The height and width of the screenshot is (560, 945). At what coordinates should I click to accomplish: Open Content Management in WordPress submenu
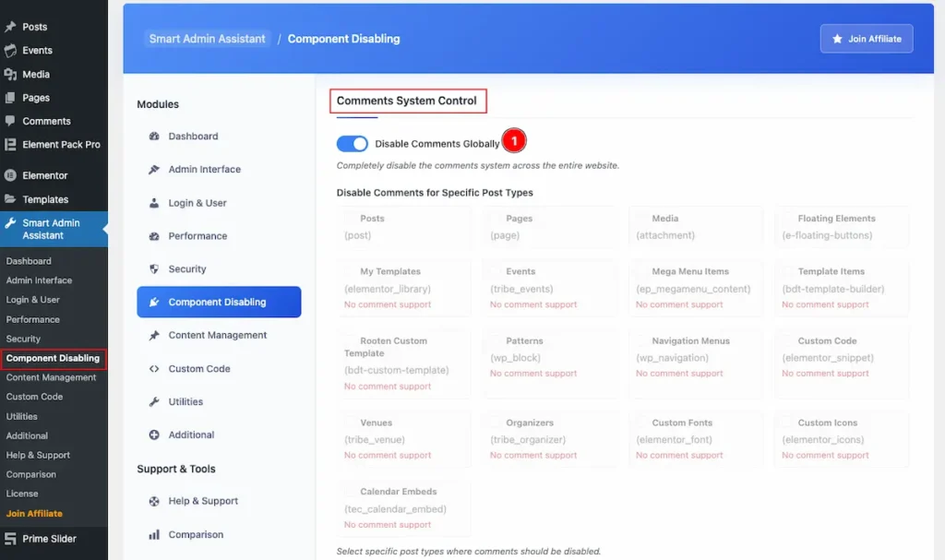[x=52, y=377]
